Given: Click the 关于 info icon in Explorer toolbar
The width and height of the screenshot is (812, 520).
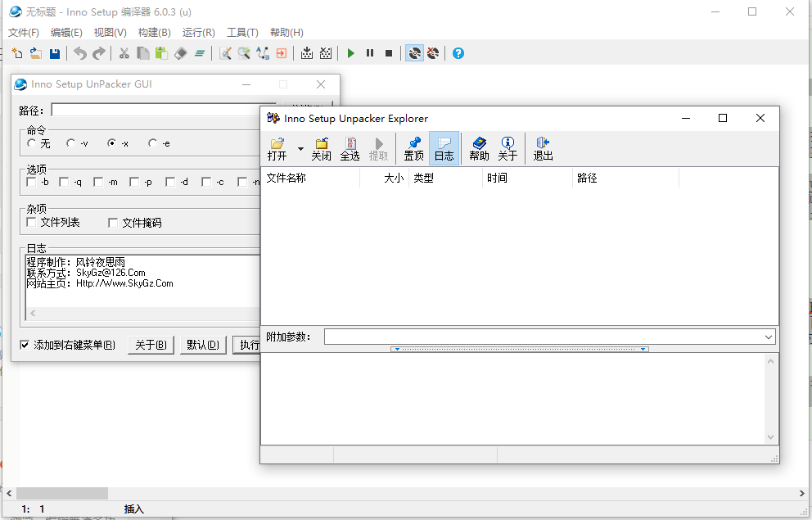Looking at the screenshot, I should [x=508, y=149].
